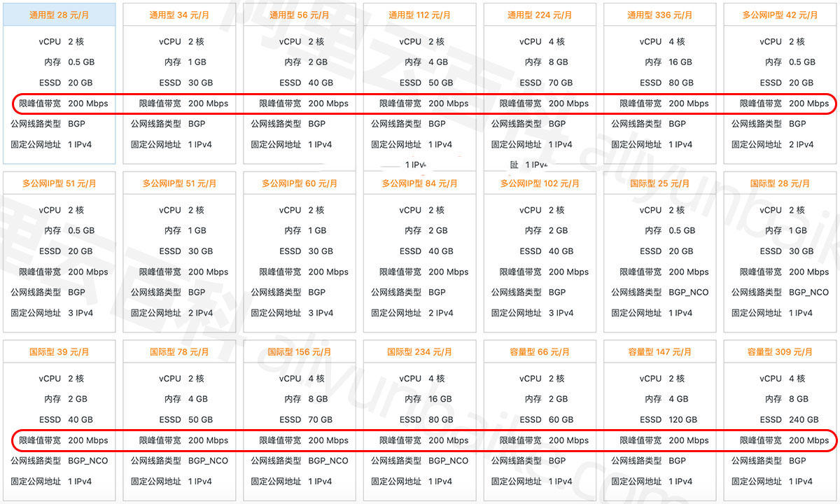Click 限峰值带宽 200 Mbps in 通用型 28 card
Image resolution: width=840 pixels, height=504 pixels.
(x=64, y=104)
